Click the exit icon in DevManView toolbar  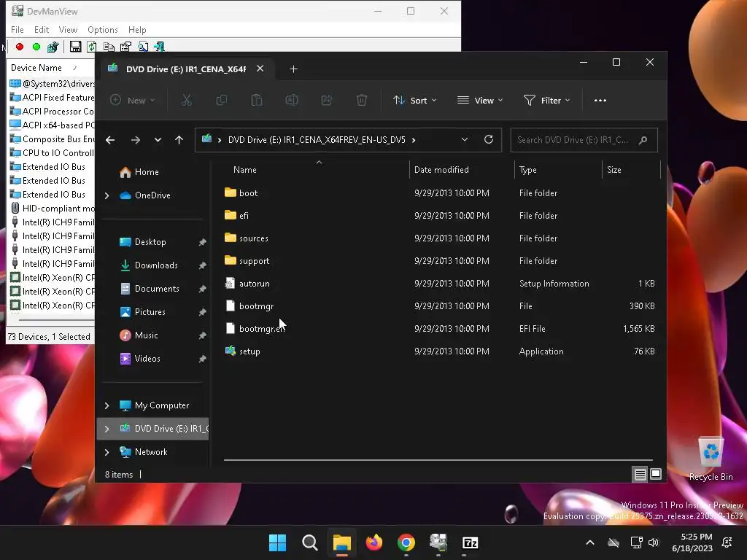(x=160, y=47)
